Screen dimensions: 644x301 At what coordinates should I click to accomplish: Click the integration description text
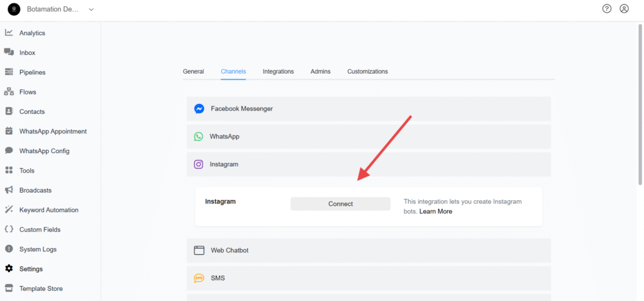pyautogui.click(x=462, y=207)
